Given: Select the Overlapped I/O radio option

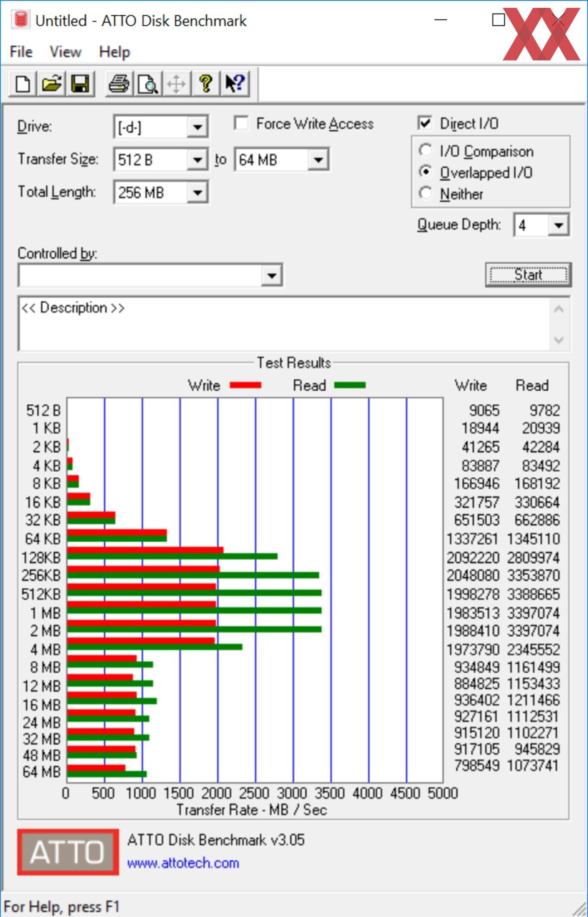Looking at the screenshot, I should (x=425, y=172).
